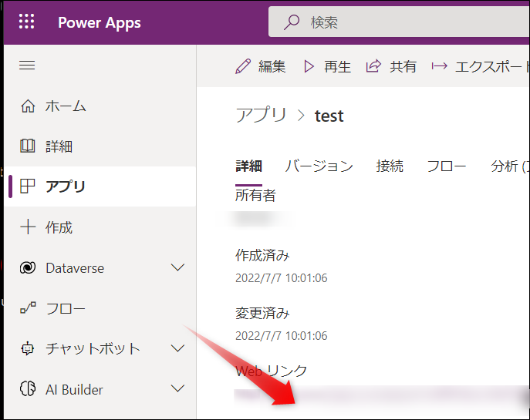The width and height of the screenshot is (530, 420).
Task: Click the Dataverse swirl icon
Action: (x=28, y=267)
